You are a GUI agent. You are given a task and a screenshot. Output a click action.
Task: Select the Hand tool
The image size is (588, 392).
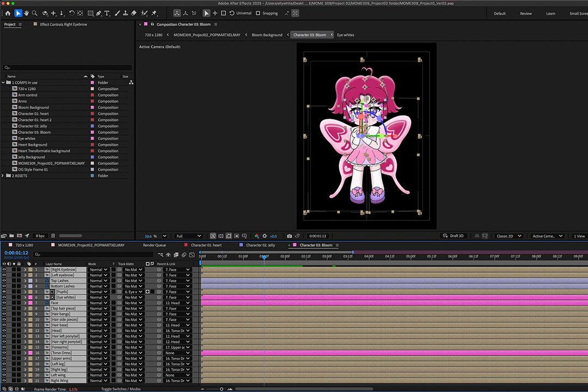(x=26, y=13)
